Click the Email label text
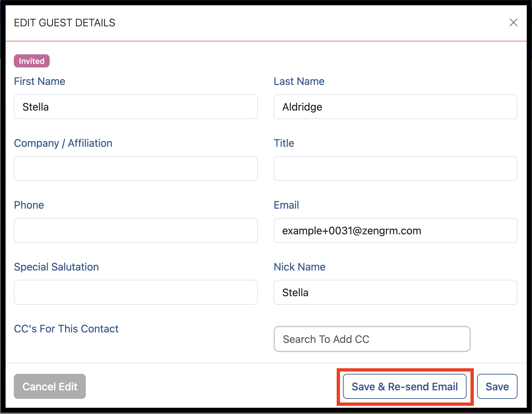This screenshot has height=414, width=532. tap(286, 205)
